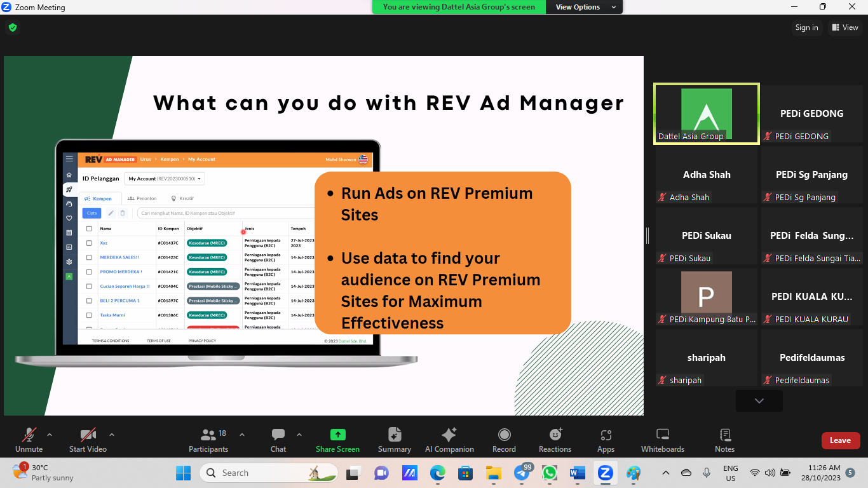868x488 pixels.
Task: Expand video options arrow next to Start Video
Action: point(112,435)
